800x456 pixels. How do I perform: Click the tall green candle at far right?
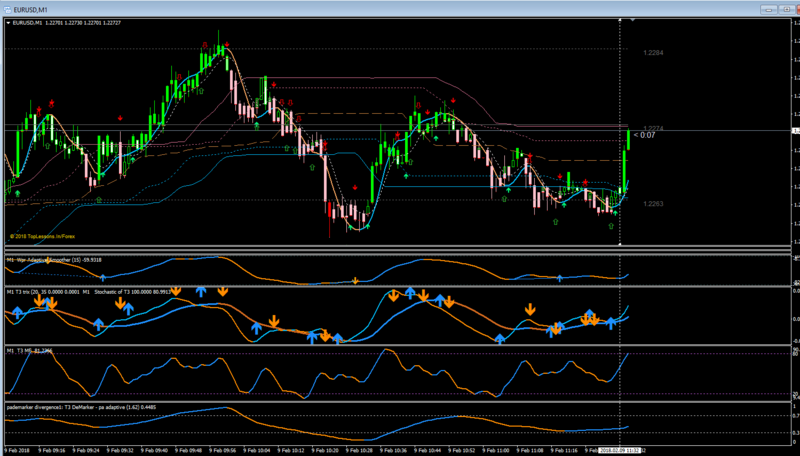[624, 168]
